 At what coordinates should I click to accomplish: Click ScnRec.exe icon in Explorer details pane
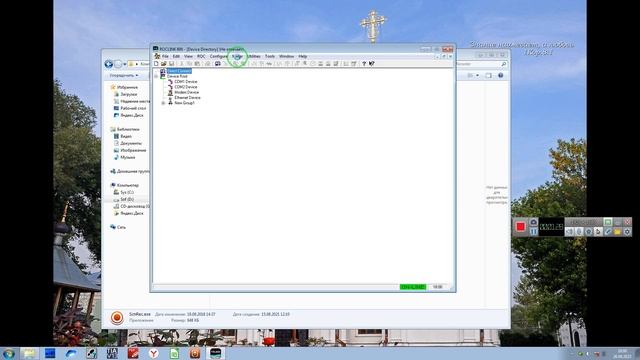[117, 318]
